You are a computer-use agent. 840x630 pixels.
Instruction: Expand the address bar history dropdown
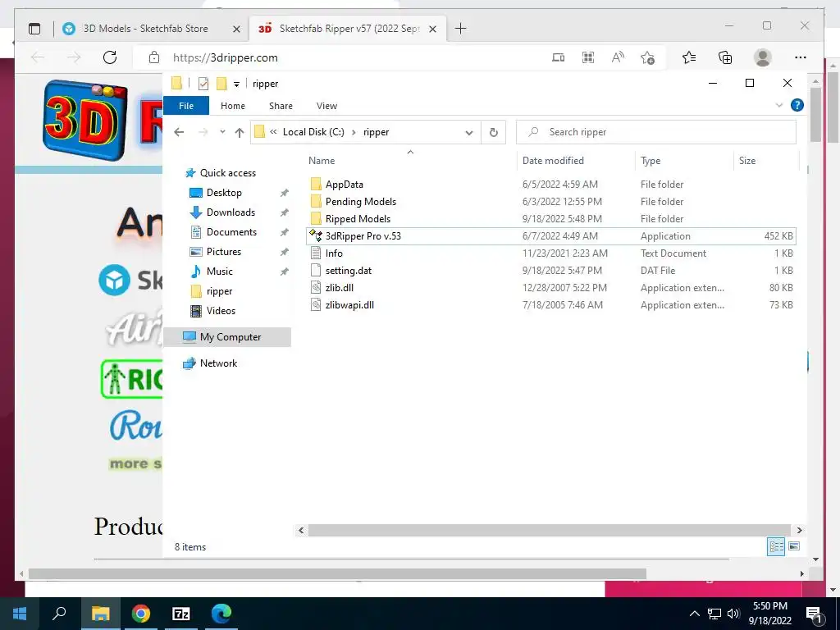point(468,132)
